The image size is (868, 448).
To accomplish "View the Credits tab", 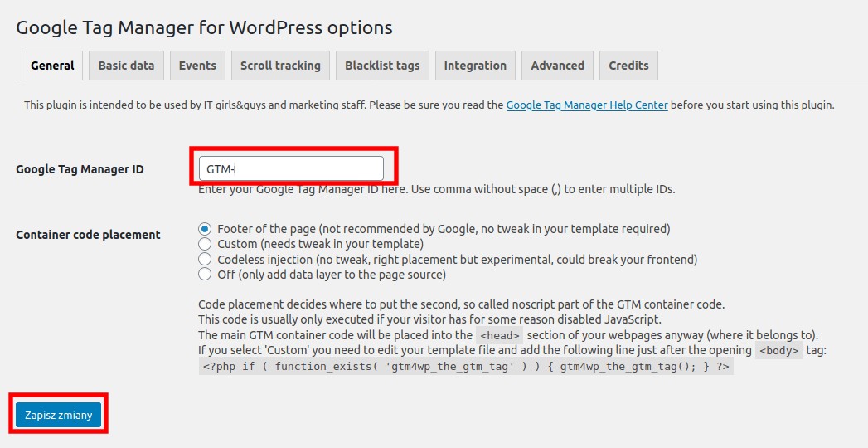I will (x=629, y=66).
